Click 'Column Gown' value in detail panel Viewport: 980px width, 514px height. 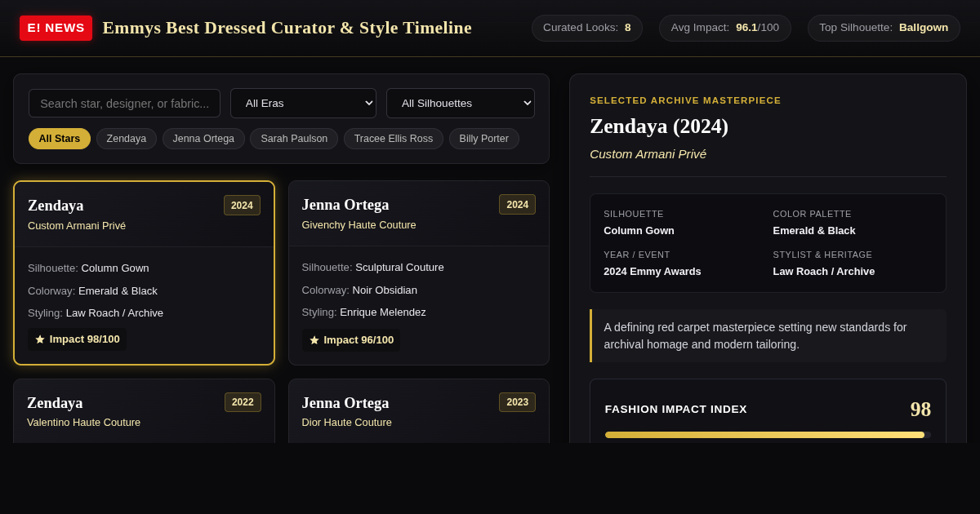(639, 231)
